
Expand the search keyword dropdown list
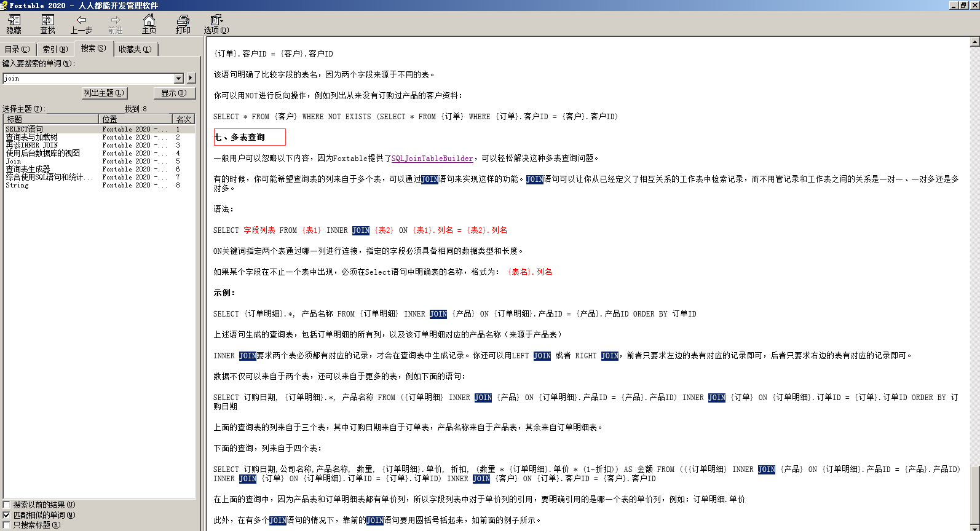click(x=179, y=78)
